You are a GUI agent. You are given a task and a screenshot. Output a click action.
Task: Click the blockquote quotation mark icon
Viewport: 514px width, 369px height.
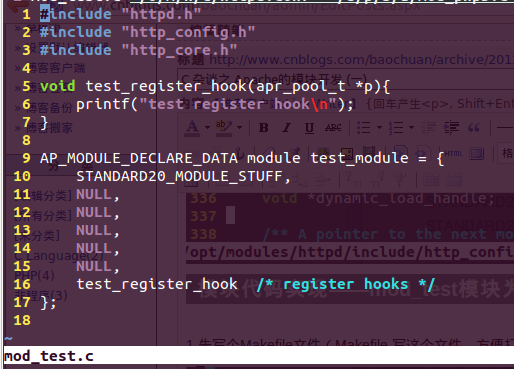[474, 128]
